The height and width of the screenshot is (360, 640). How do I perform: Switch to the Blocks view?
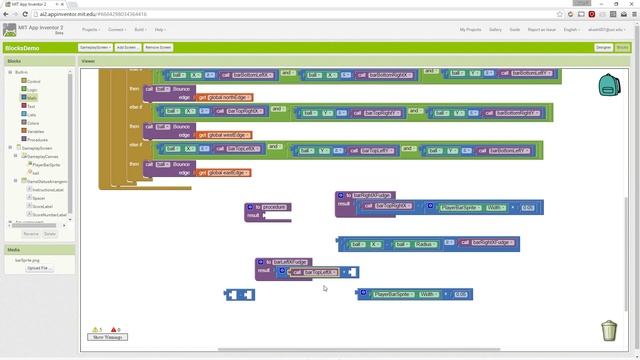[622, 48]
